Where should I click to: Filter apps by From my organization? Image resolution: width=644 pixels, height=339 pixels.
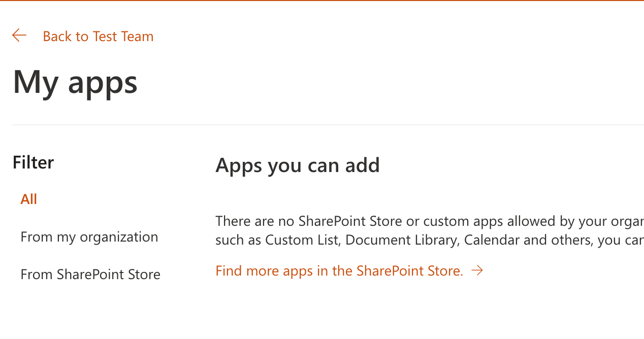pyautogui.click(x=89, y=237)
